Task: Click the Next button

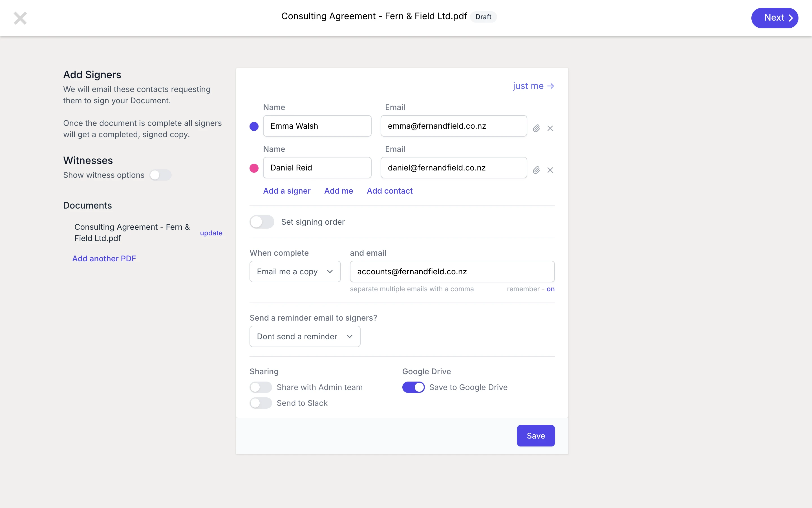Action: 775,18
